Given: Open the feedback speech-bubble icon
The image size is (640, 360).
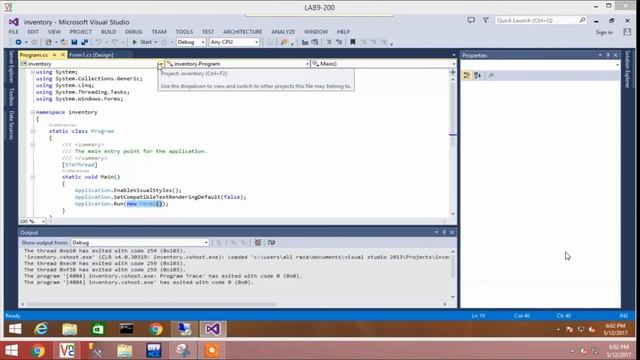Looking at the screenshot, I should (x=471, y=20).
